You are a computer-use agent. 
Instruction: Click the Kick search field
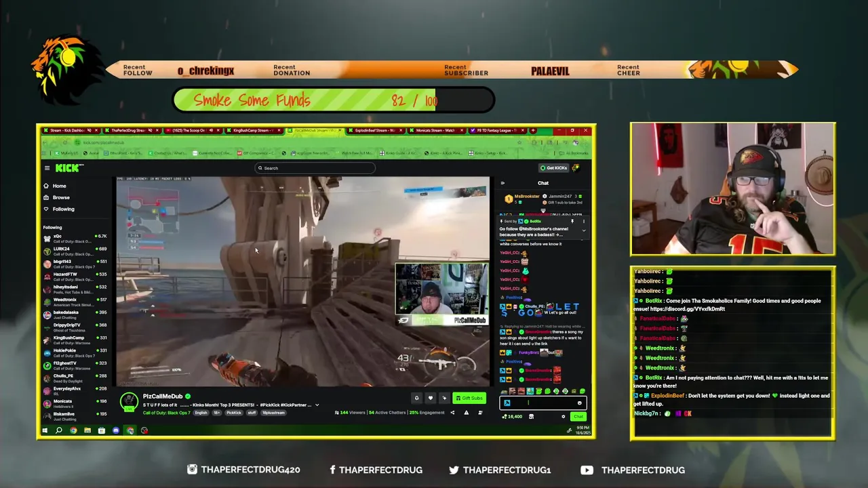315,168
